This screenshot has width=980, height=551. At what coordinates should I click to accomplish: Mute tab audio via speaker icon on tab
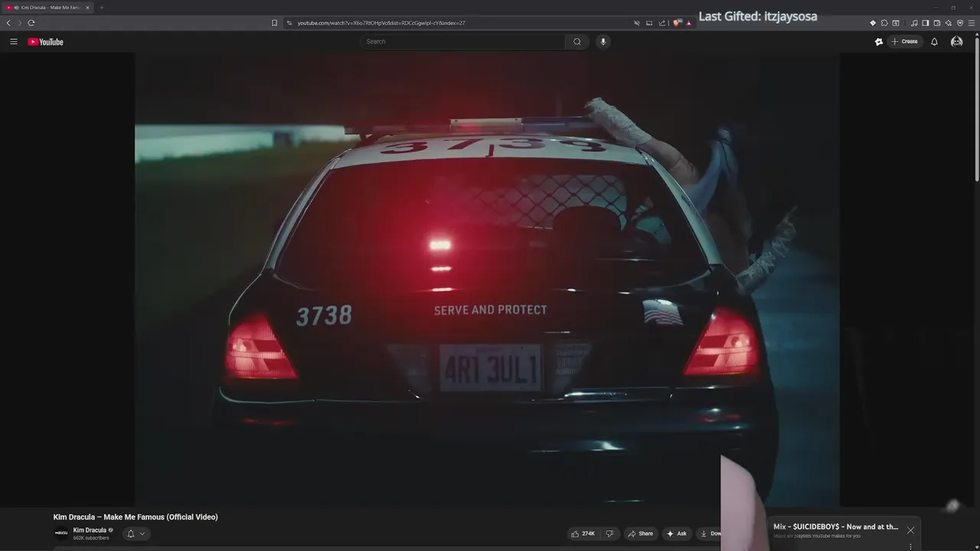[16, 8]
